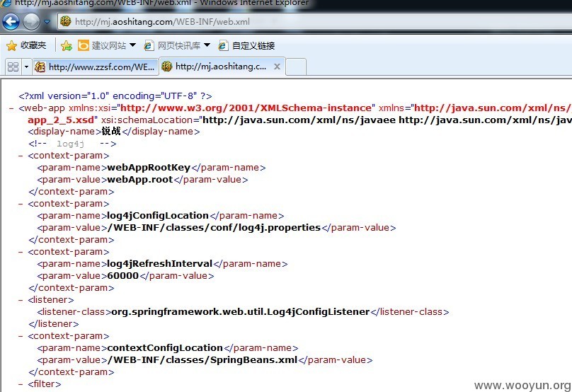Collapse the webAppRootKey context-param node
This screenshot has width=572, height=392.
[21, 156]
